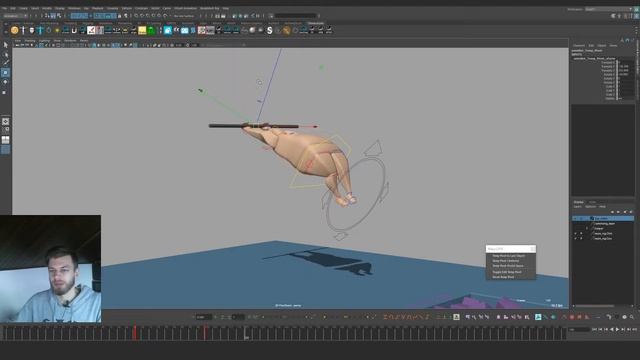Click the last layer-editor button in its row
640x360 pixels.
point(631,212)
